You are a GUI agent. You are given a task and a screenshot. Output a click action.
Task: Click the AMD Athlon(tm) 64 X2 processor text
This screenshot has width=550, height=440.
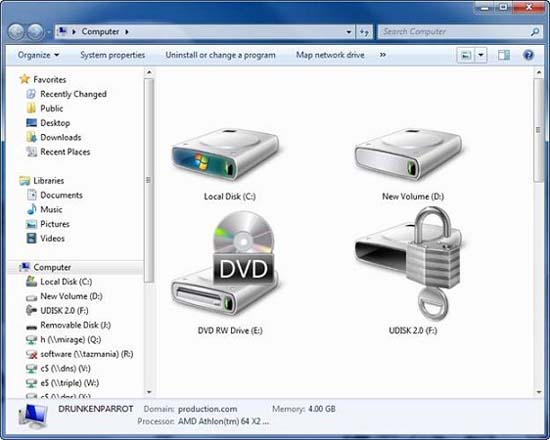click(223, 421)
